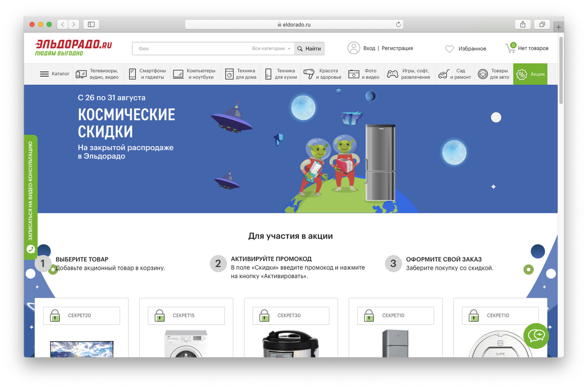Click the Техника для дома washer icon
The height and width of the screenshot is (389, 588).
[229, 74]
